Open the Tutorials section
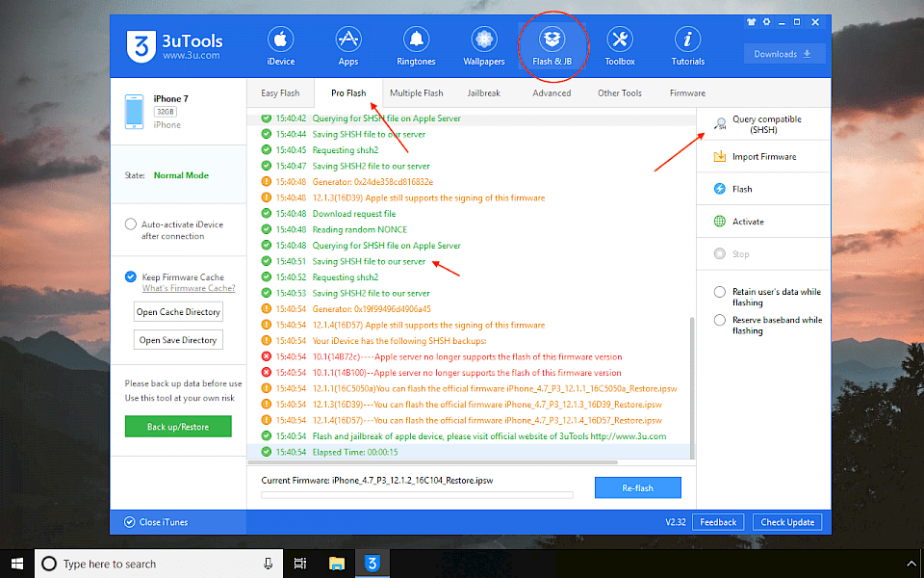 pos(687,46)
